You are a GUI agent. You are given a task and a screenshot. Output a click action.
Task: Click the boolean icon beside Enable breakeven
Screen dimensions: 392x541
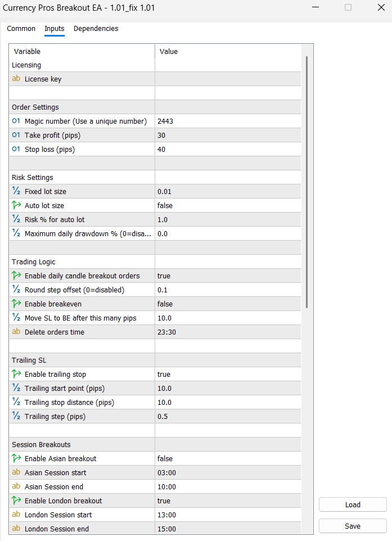pyautogui.click(x=16, y=304)
